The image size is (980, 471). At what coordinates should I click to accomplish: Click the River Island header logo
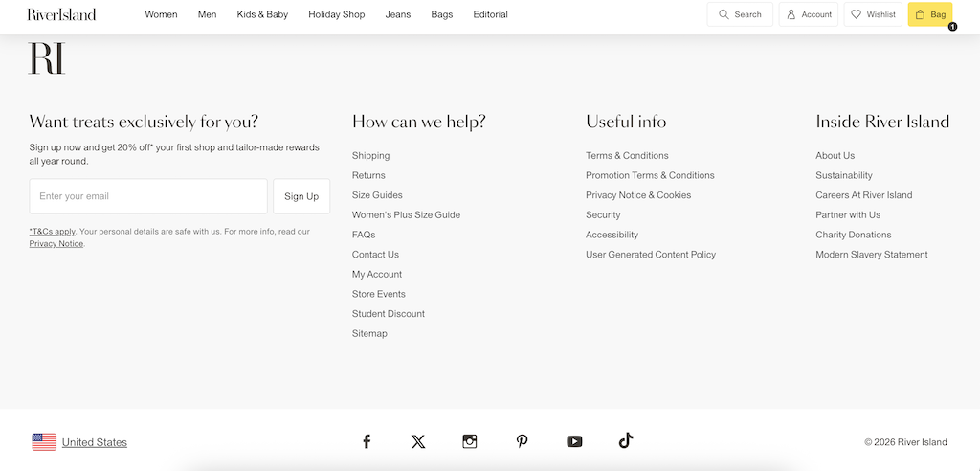coord(61,14)
